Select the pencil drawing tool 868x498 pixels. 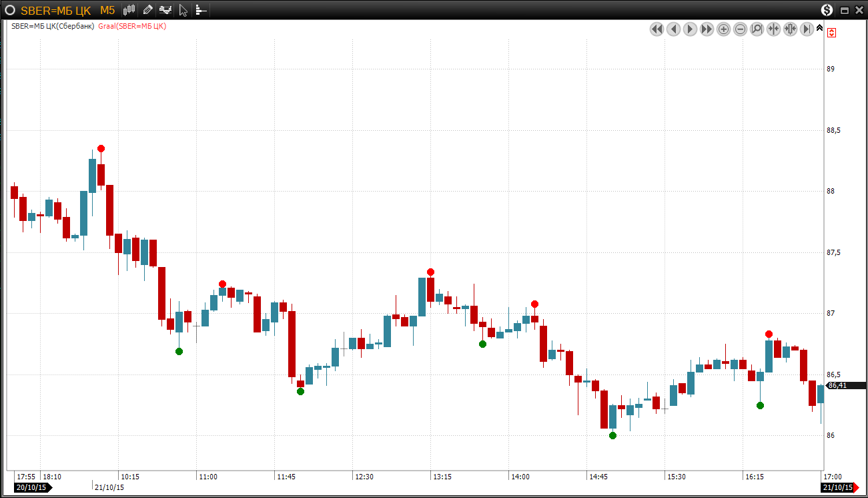click(x=147, y=10)
